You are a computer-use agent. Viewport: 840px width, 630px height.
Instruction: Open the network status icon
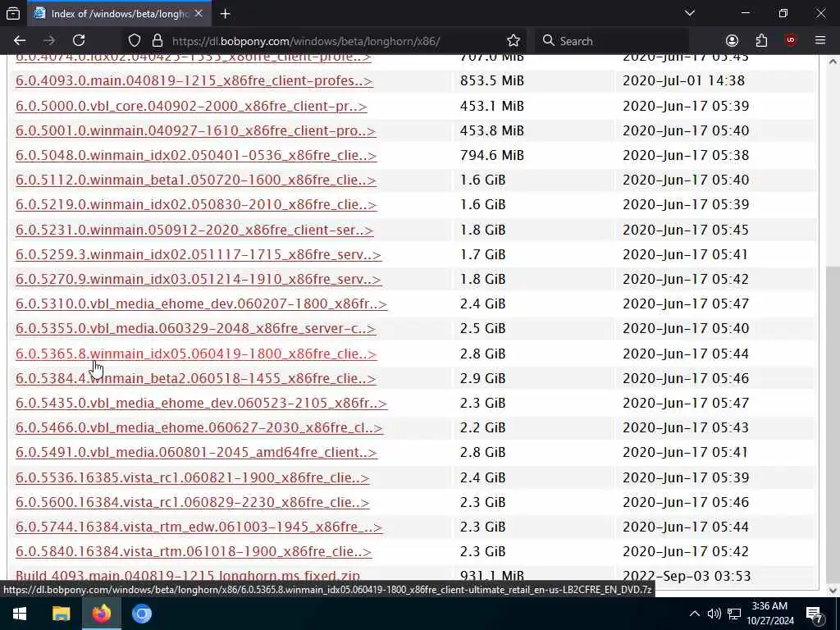(734, 614)
